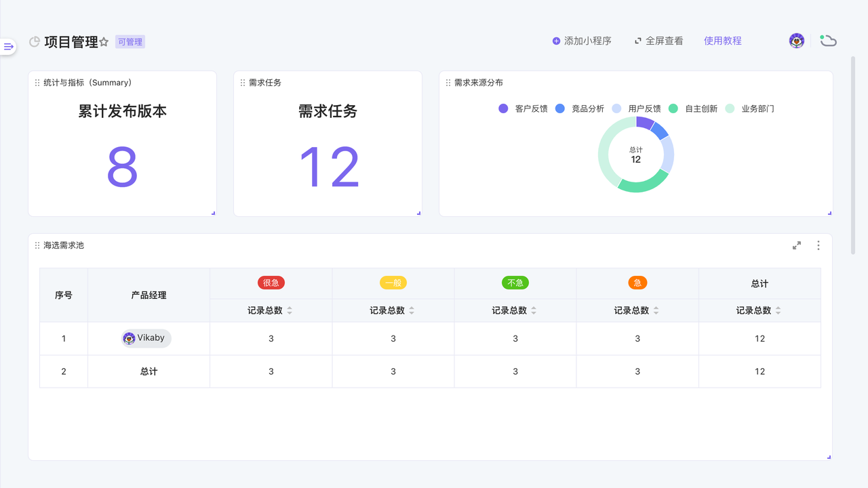Sort 记录总数 under the 总计 column

coord(778,310)
